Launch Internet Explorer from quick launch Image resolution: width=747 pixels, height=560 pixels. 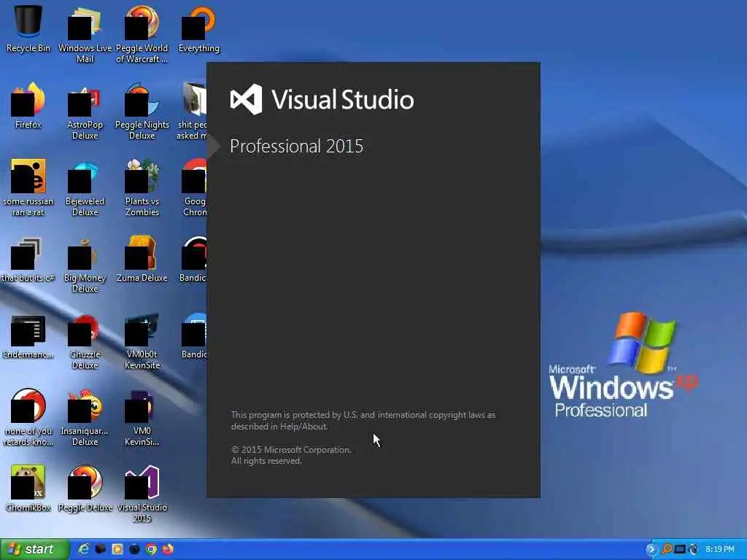84,549
